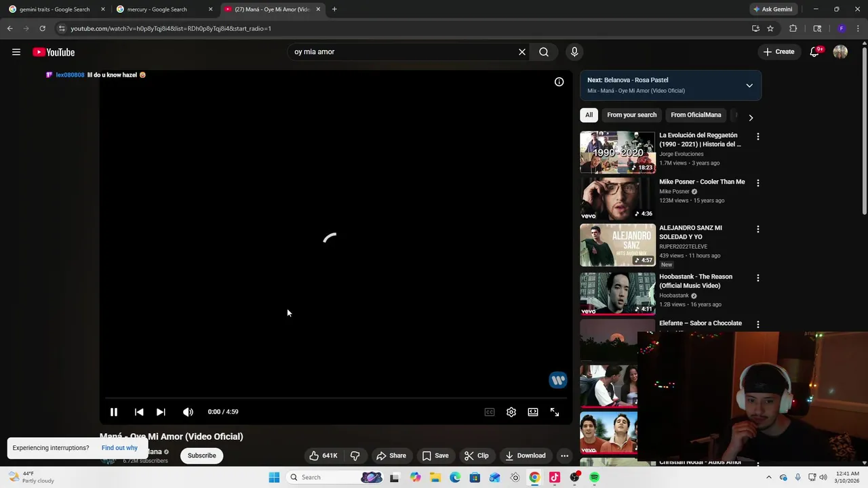Show video info card icon

[x=559, y=82]
